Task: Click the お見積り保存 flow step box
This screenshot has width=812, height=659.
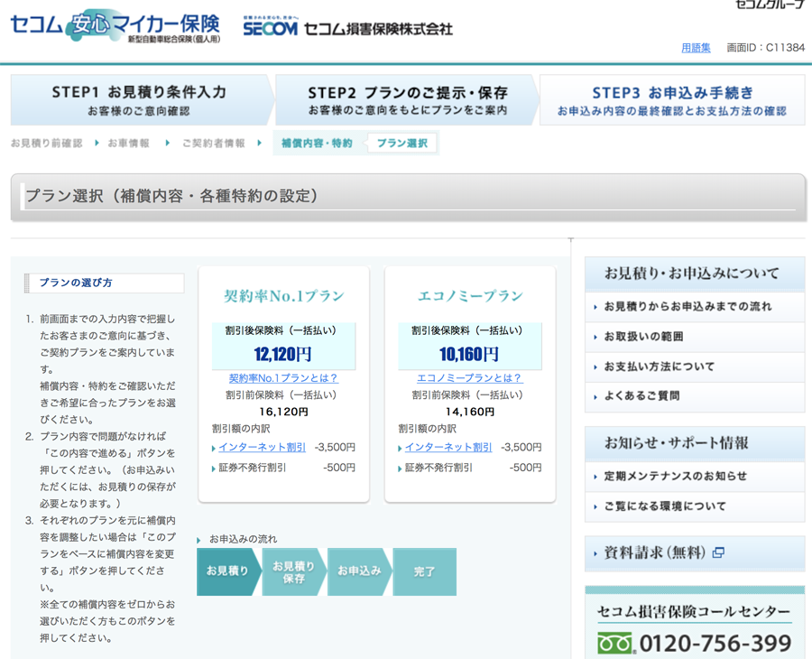Action: coord(294,572)
